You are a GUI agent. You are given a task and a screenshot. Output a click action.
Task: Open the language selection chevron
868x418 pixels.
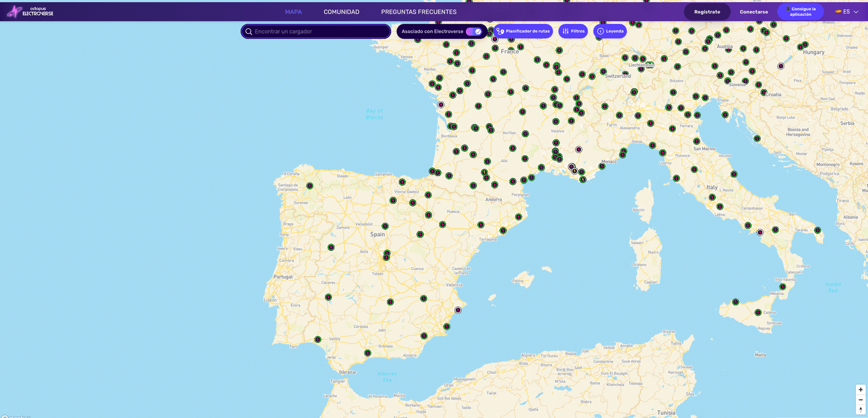[855, 11]
